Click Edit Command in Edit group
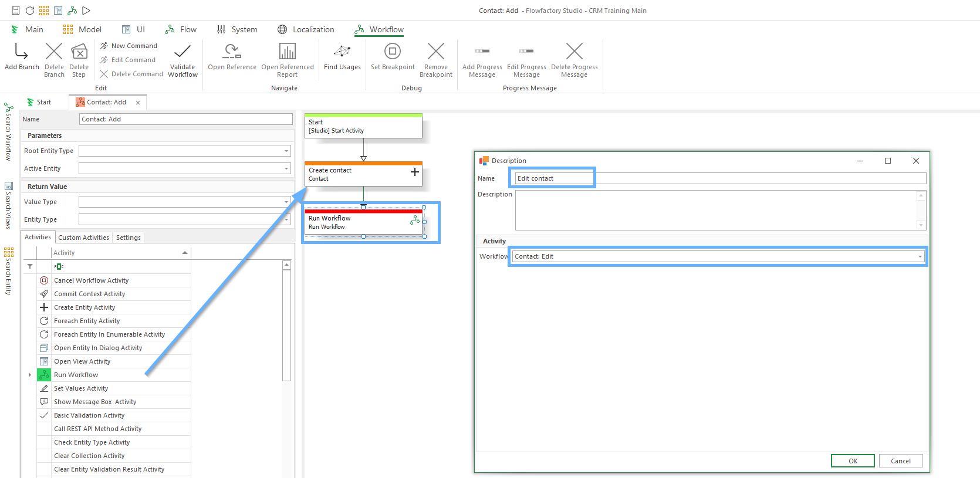The image size is (980, 478). coord(128,60)
